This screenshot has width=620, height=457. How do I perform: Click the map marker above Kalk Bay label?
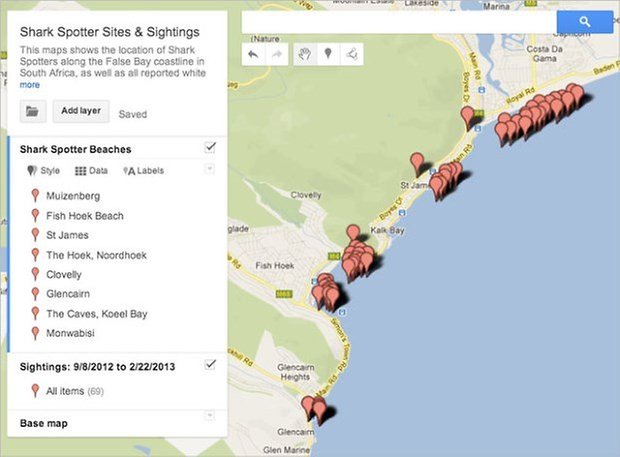coord(353,232)
